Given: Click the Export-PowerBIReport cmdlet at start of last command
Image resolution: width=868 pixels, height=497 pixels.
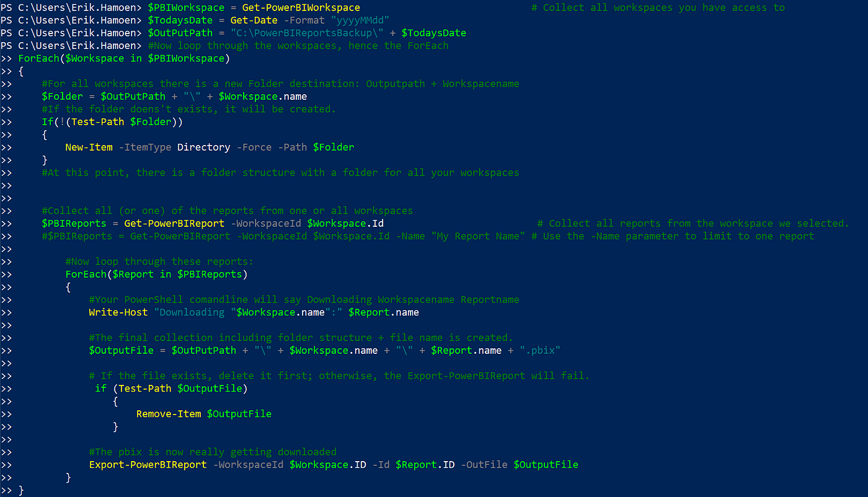Looking at the screenshot, I should [148, 465].
